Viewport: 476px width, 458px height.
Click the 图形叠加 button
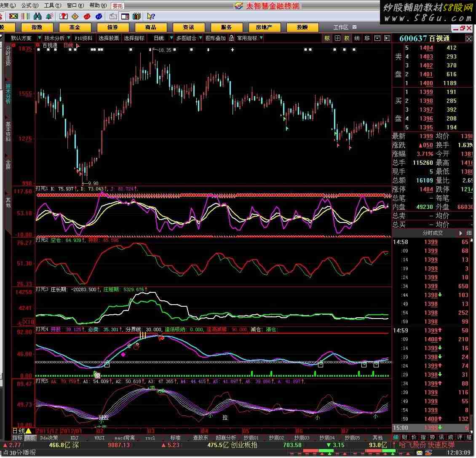(x=216, y=38)
